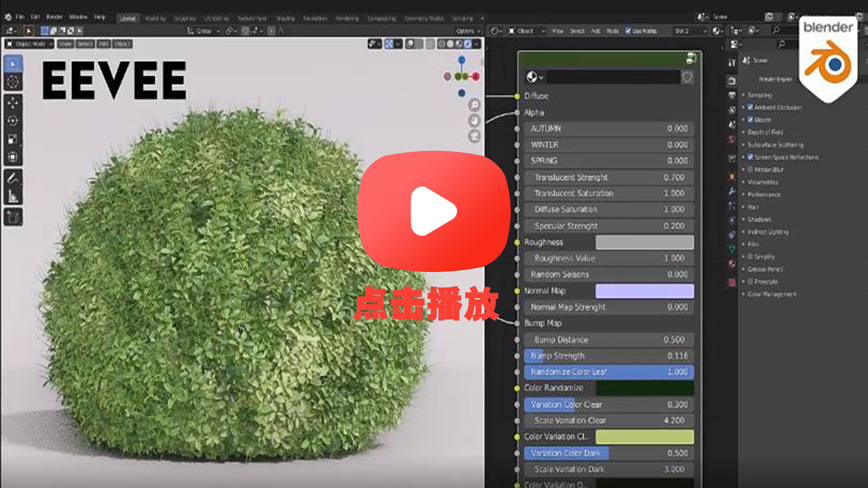
Task: Expand the Sampling panel
Action: (x=759, y=95)
